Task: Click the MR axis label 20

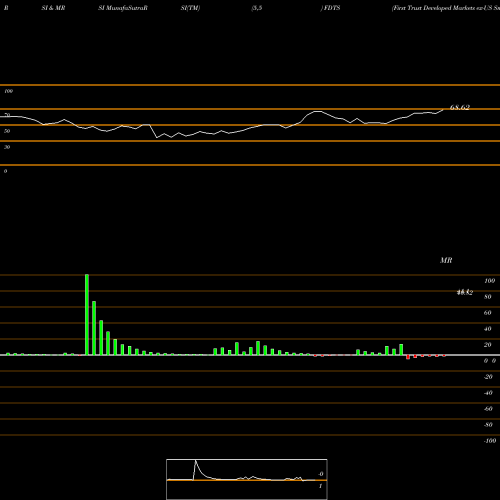Action: (x=488, y=345)
